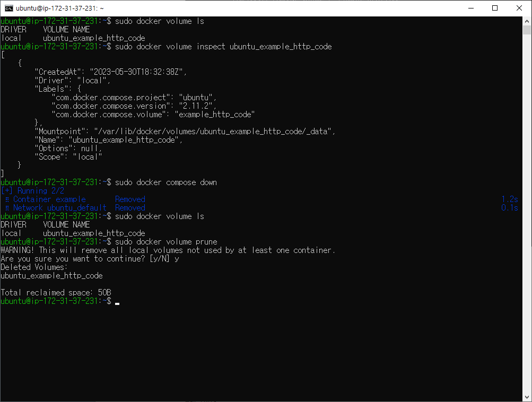The image size is (532, 402).
Task: Click the last shell prompt with cursor
Action: click(x=60, y=301)
